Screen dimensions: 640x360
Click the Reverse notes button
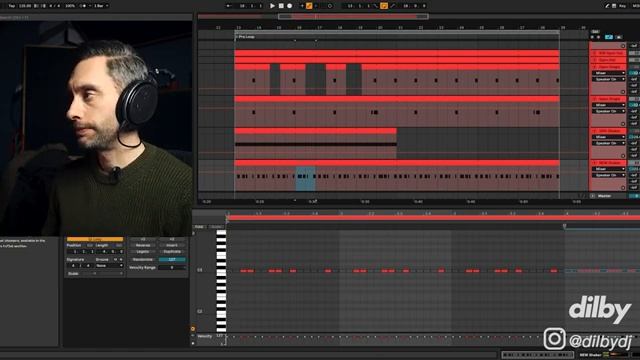tap(143, 245)
